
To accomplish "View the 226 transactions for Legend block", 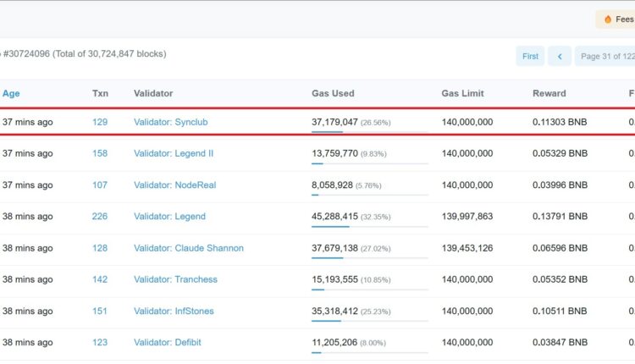I will click(x=100, y=216).
